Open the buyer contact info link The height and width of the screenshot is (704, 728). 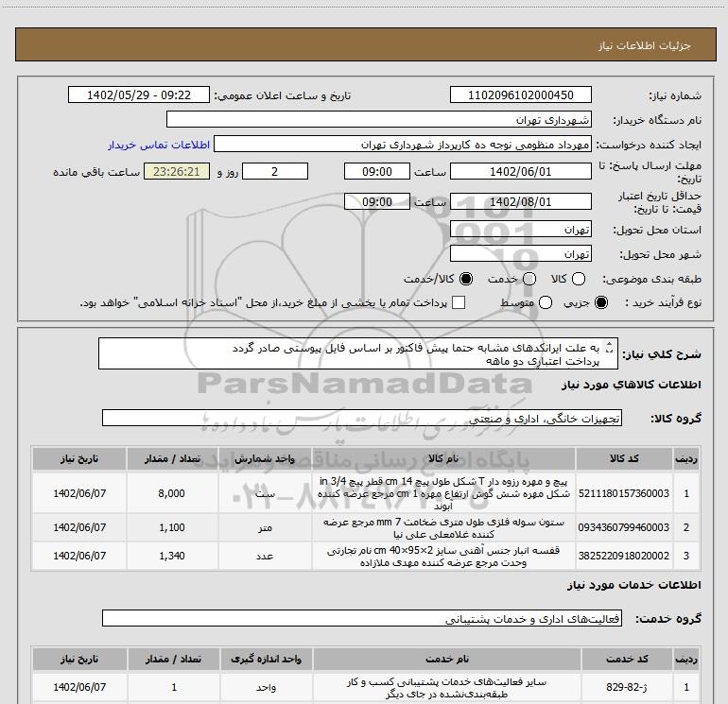point(159,145)
